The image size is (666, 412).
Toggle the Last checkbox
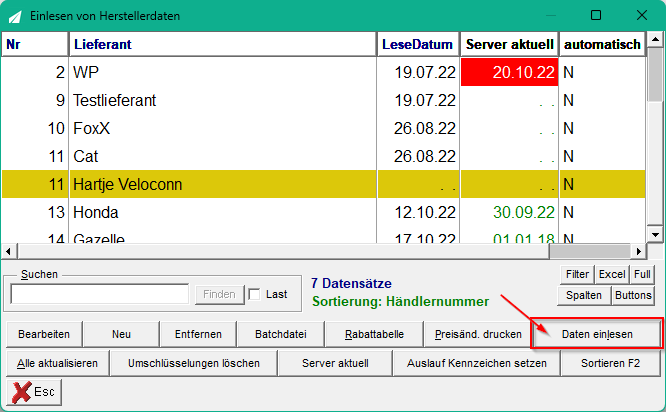click(254, 294)
